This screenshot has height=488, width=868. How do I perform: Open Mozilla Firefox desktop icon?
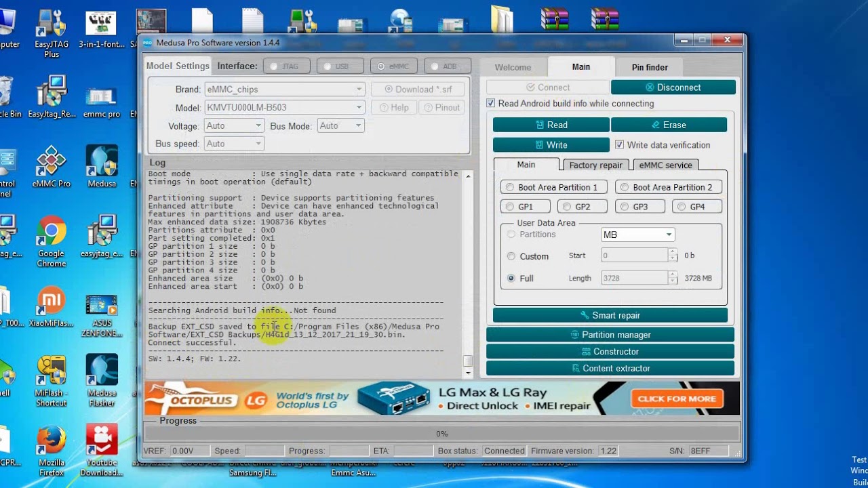[52, 451]
